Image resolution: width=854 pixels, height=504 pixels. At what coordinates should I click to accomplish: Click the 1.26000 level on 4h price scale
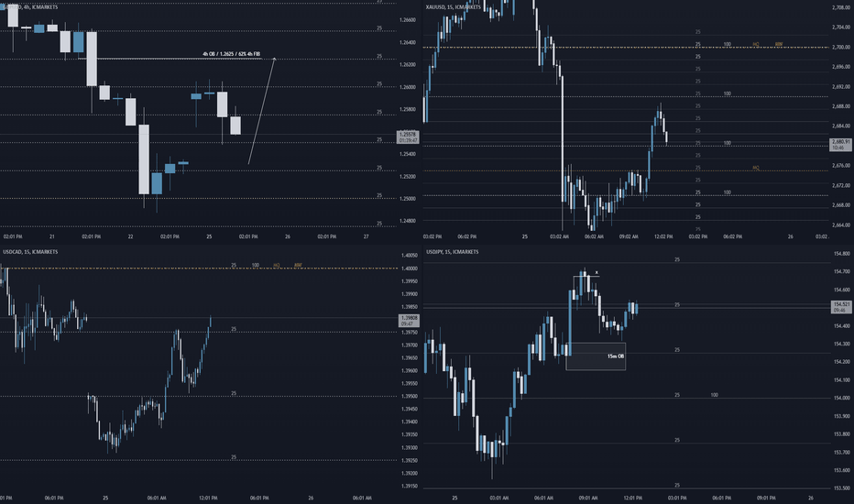[408, 87]
